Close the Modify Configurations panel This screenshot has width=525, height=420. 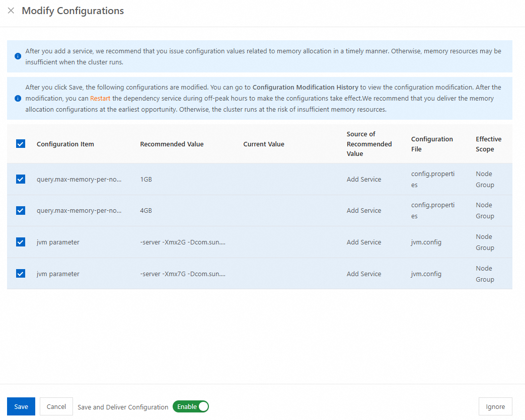11,11
